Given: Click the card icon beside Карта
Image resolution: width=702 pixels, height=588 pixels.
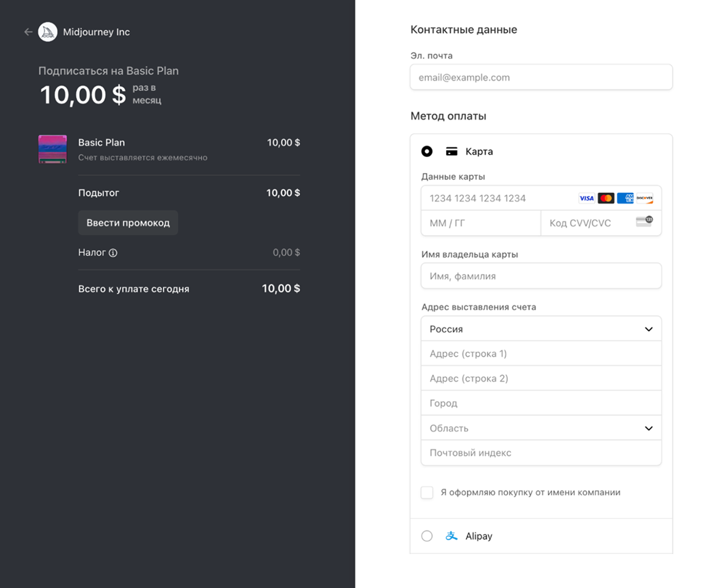Looking at the screenshot, I should pos(452,151).
